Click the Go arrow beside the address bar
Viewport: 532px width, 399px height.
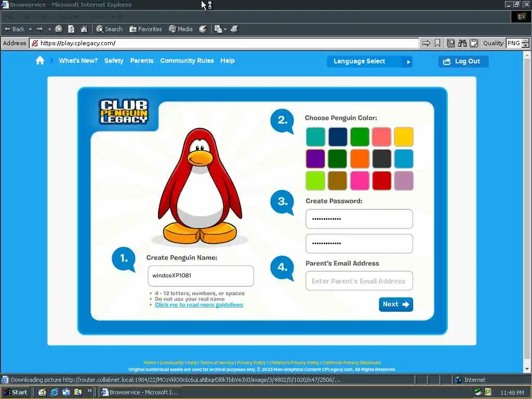pos(426,43)
